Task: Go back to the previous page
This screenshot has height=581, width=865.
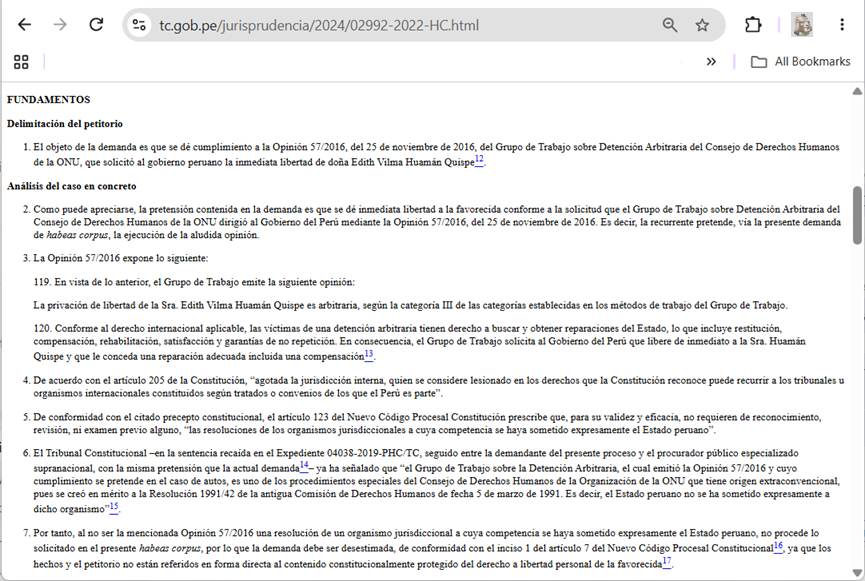Action: click(24, 25)
